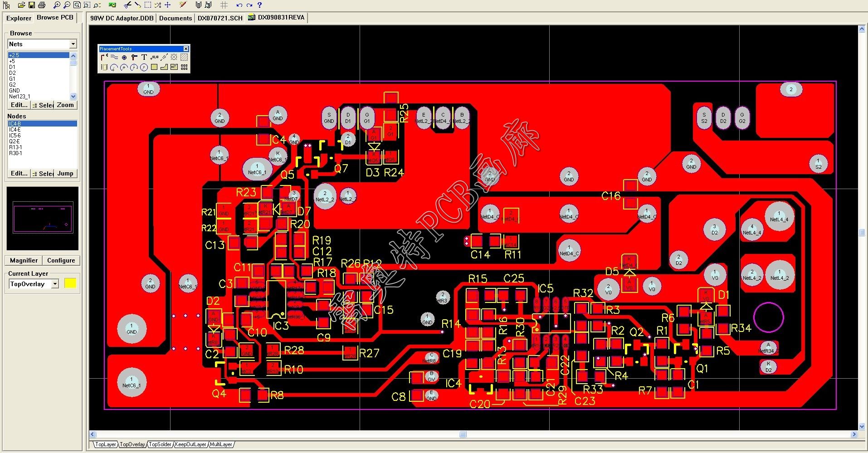Close the PlacementTools floating toolbar
The image size is (868, 453).
click(x=186, y=49)
